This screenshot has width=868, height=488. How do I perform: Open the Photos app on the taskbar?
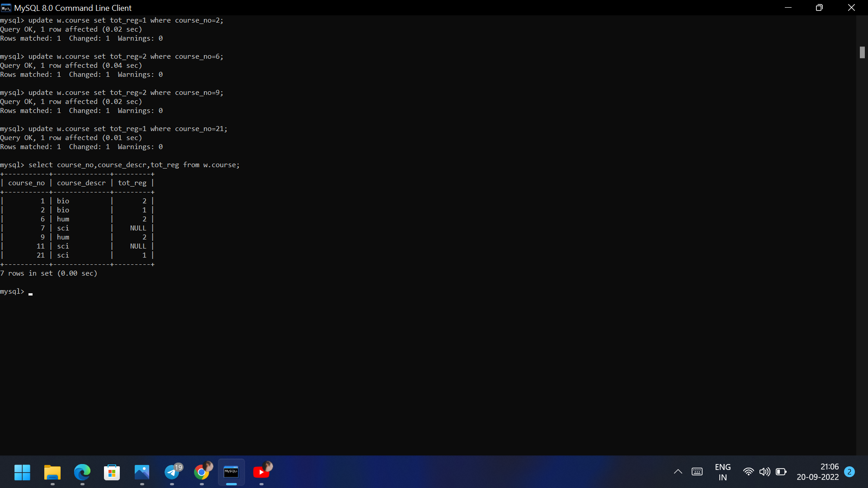tap(142, 472)
